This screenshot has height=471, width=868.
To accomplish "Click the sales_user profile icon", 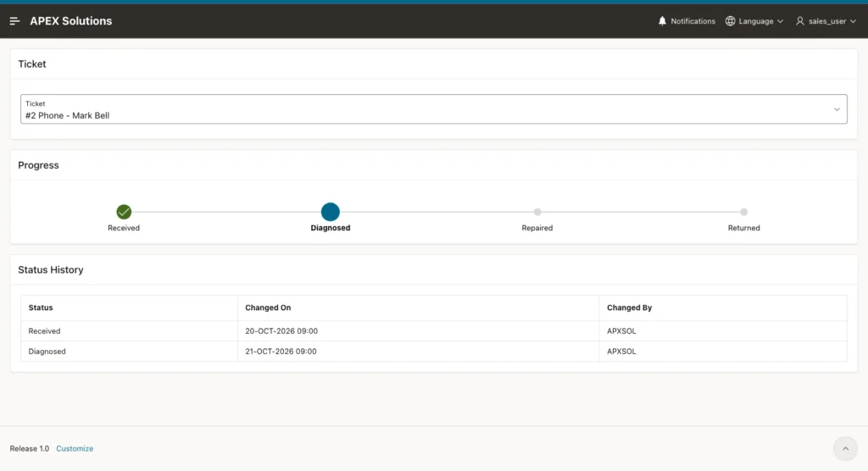I will click(x=800, y=21).
